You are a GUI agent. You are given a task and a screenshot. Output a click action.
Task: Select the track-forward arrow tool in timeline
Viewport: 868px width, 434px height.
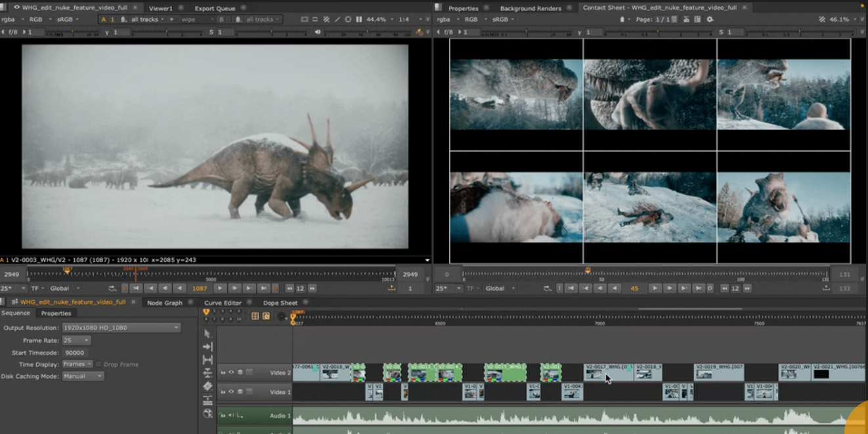[207, 347]
